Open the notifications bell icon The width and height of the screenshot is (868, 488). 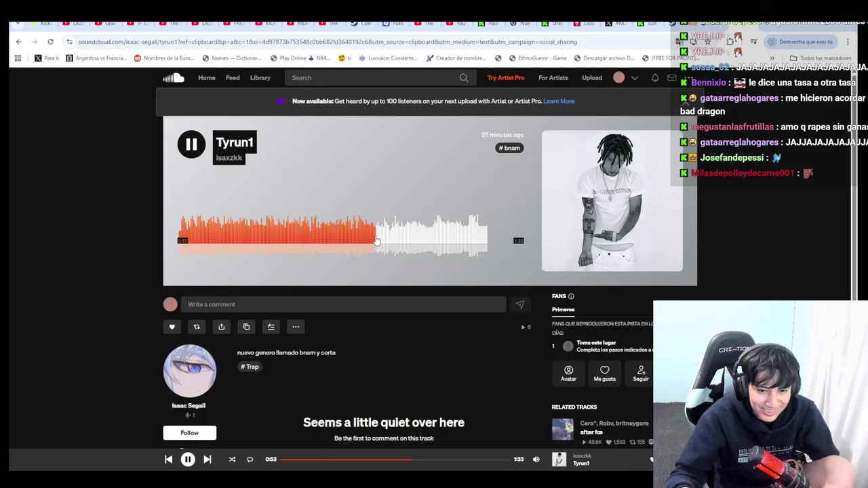[655, 78]
